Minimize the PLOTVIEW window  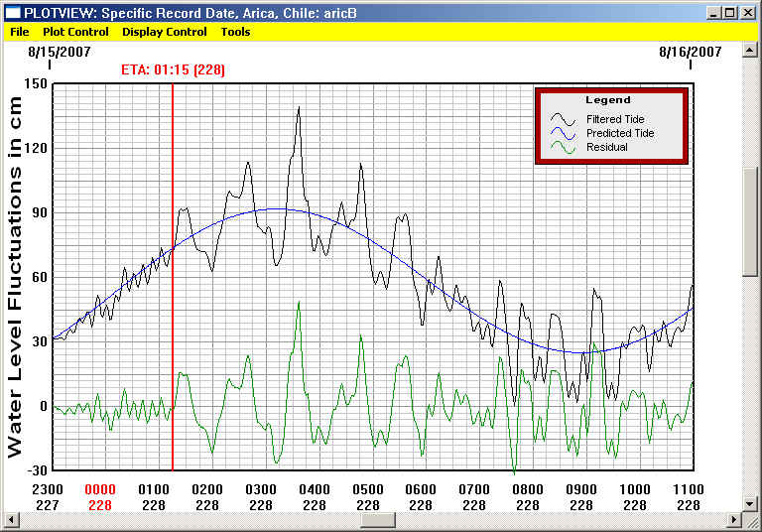(x=713, y=12)
